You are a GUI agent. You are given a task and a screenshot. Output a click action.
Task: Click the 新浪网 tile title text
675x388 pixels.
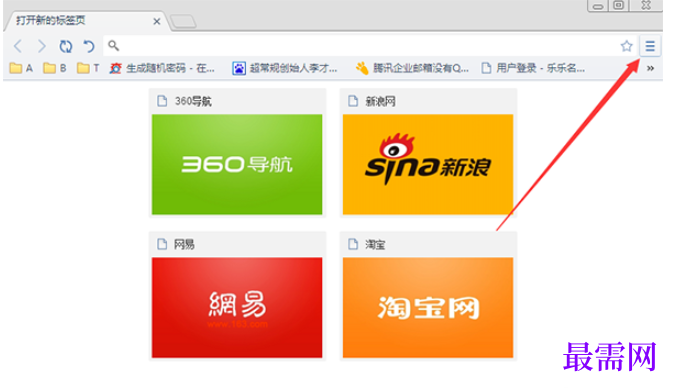point(380,101)
